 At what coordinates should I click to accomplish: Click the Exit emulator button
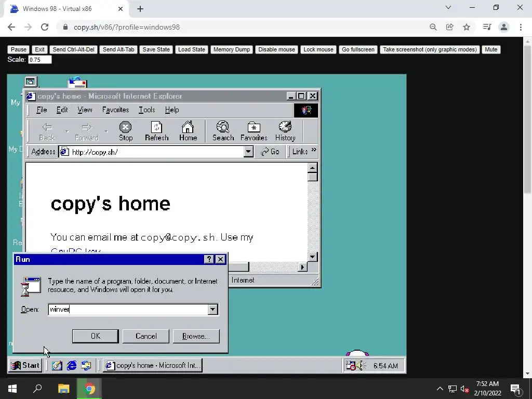39,49
